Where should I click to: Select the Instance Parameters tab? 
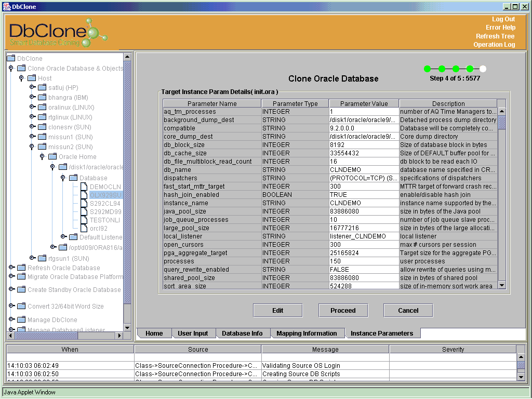click(x=382, y=334)
